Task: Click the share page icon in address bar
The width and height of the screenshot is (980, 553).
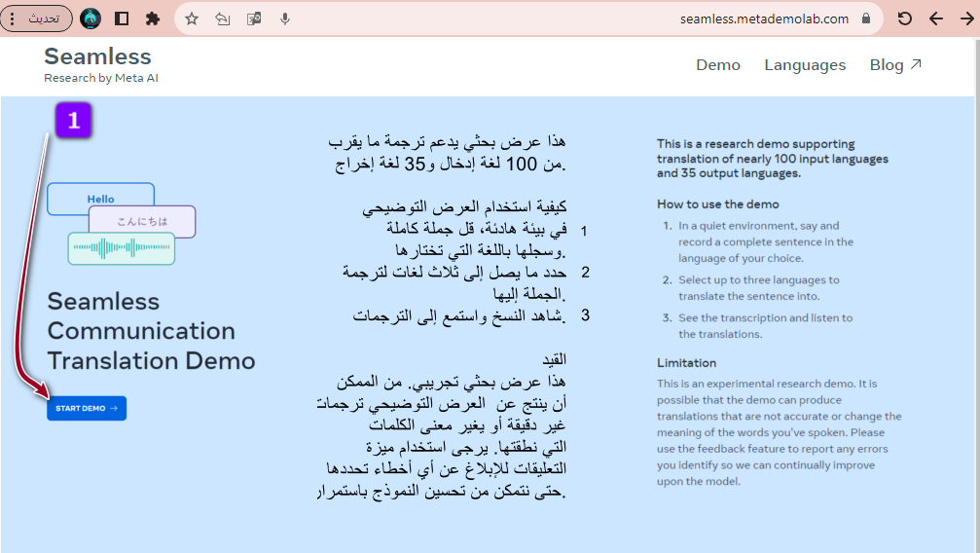Action: (x=223, y=18)
